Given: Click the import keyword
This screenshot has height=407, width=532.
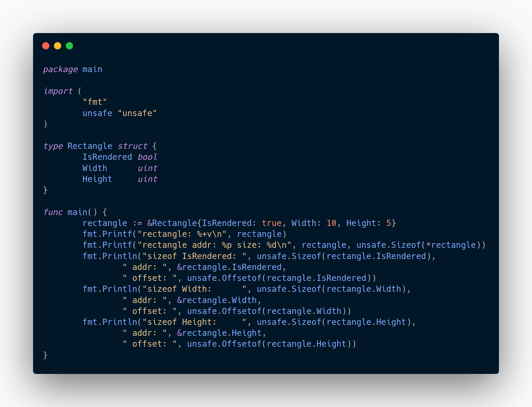Looking at the screenshot, I should 58,91.
